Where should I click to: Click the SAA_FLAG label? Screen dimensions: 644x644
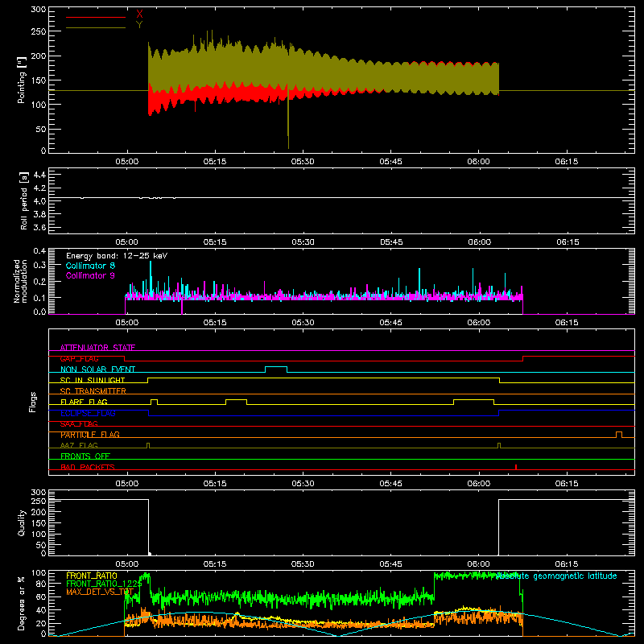coord(79,423)
